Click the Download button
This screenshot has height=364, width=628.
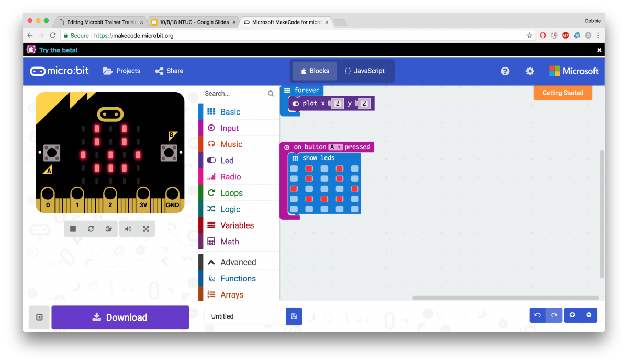pos(120,317)
